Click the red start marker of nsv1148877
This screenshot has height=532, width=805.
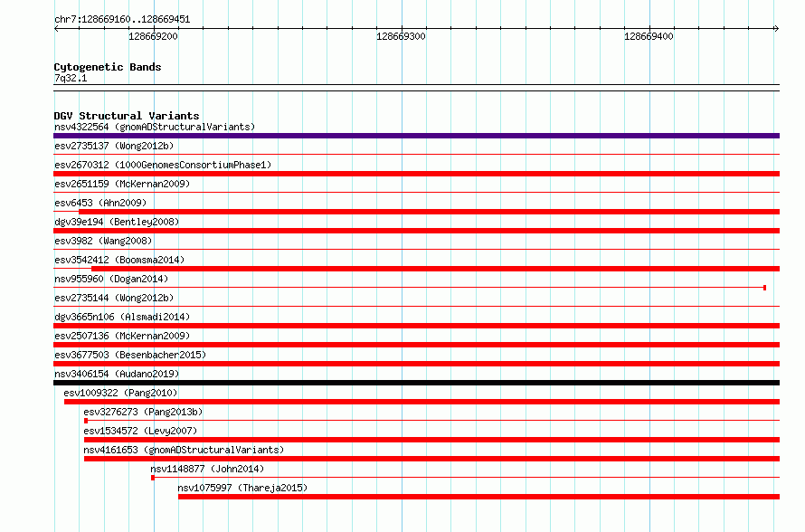point(153,478)
